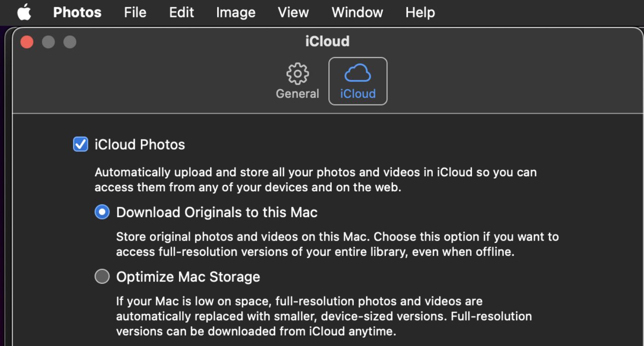This screenshot has height=346, width=644.
Task: Open the Edit menu
Action: tap(181, 12)
